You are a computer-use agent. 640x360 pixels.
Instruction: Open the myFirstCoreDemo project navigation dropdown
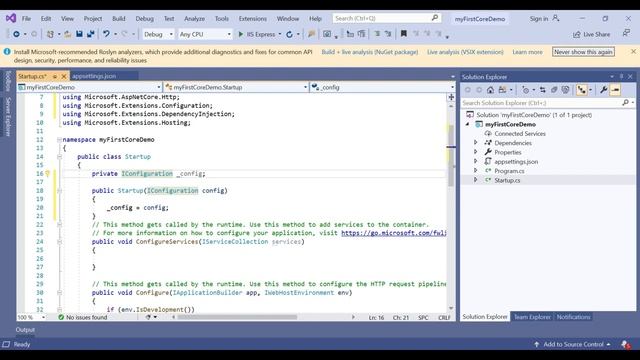[x=90, y=87]
